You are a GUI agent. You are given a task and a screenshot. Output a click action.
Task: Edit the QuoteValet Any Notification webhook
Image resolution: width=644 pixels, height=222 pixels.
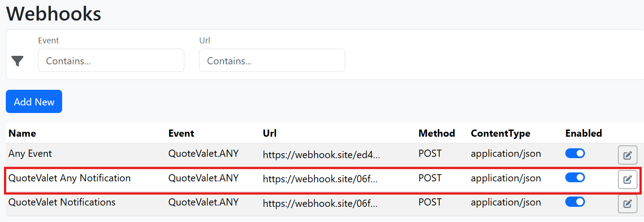tap(627, 180)
